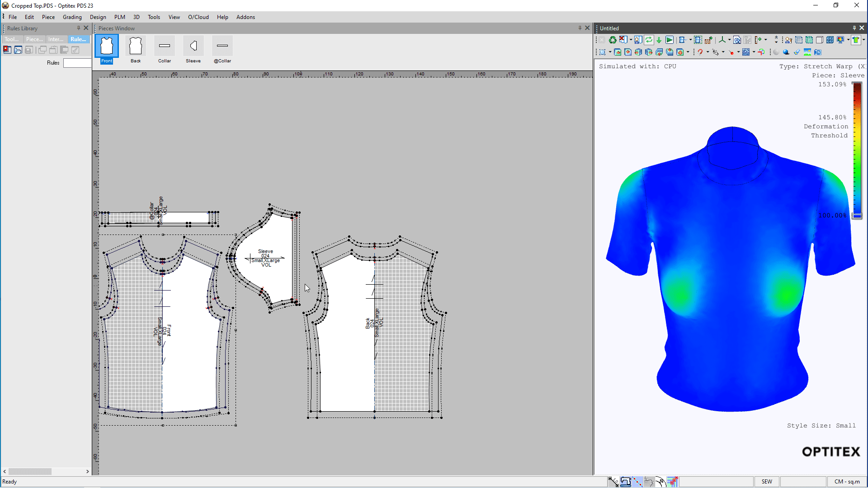Click the flashlight lighting icon
This screenshot has height=488, width=868.
click(x=797, y=52)
